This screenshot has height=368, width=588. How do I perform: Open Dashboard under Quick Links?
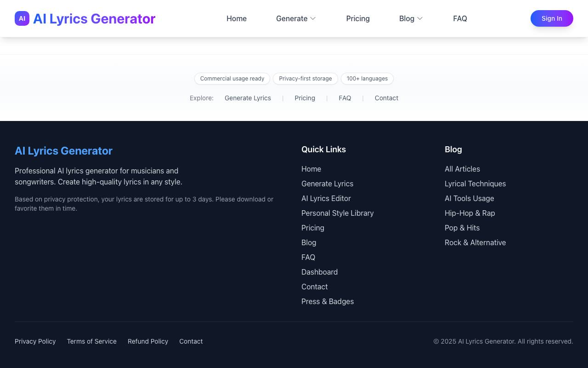point(319,272)
